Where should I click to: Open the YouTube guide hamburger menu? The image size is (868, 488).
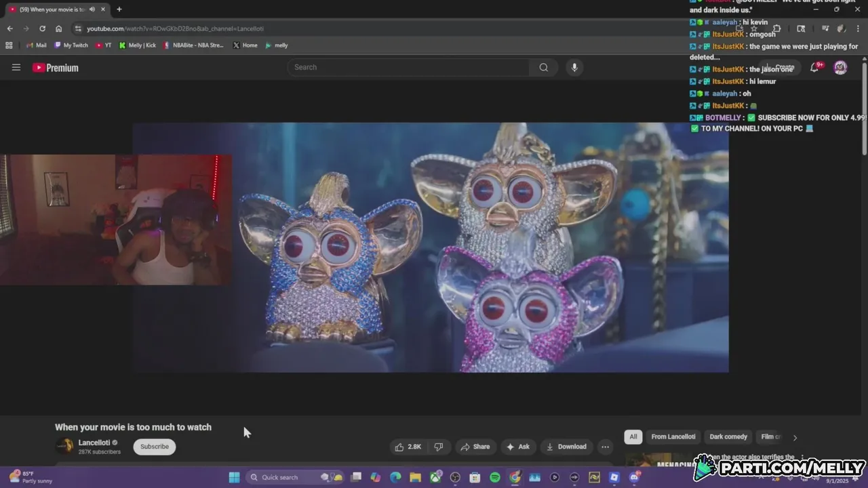point(16,67)
